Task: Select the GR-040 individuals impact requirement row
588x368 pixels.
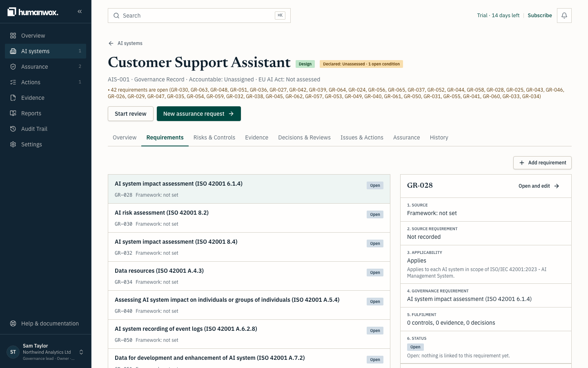Action: click(249, 305)
